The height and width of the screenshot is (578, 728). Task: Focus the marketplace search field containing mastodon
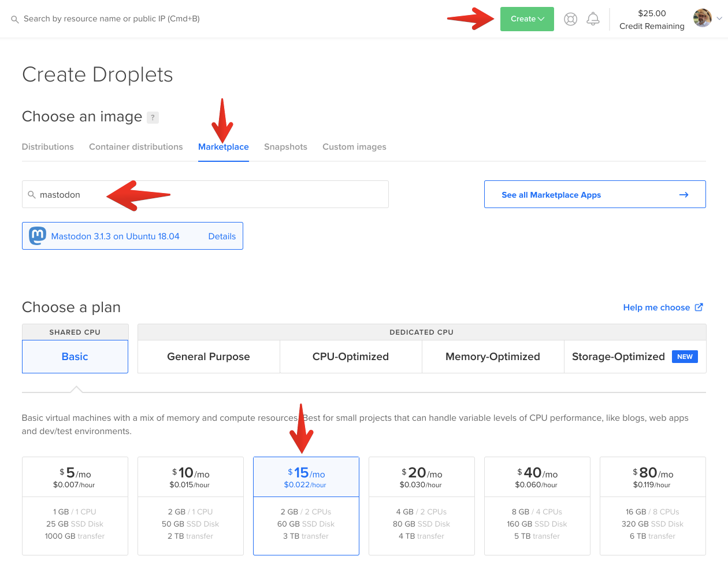(x=205, y=194)
